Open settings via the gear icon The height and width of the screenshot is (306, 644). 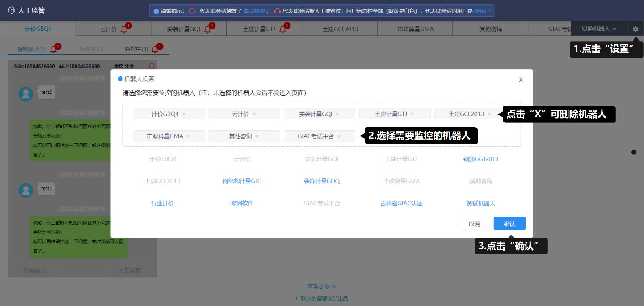(x=636, y=29)
